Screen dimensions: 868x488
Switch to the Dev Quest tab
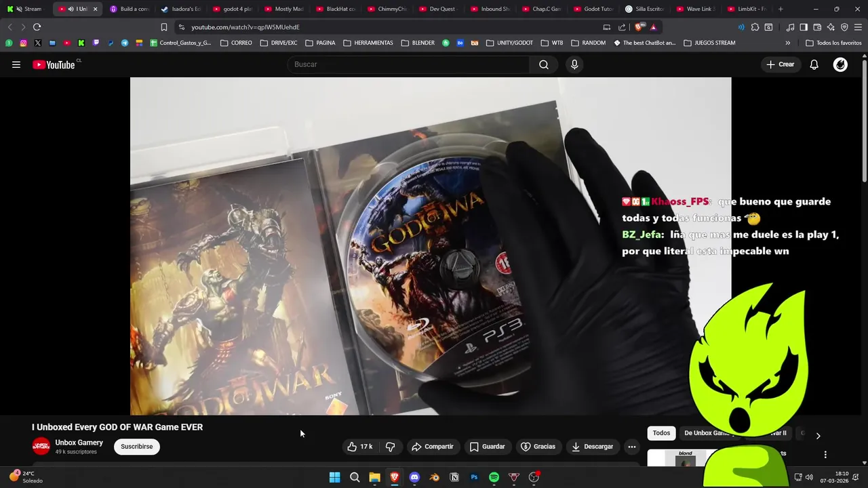(439, 9)
